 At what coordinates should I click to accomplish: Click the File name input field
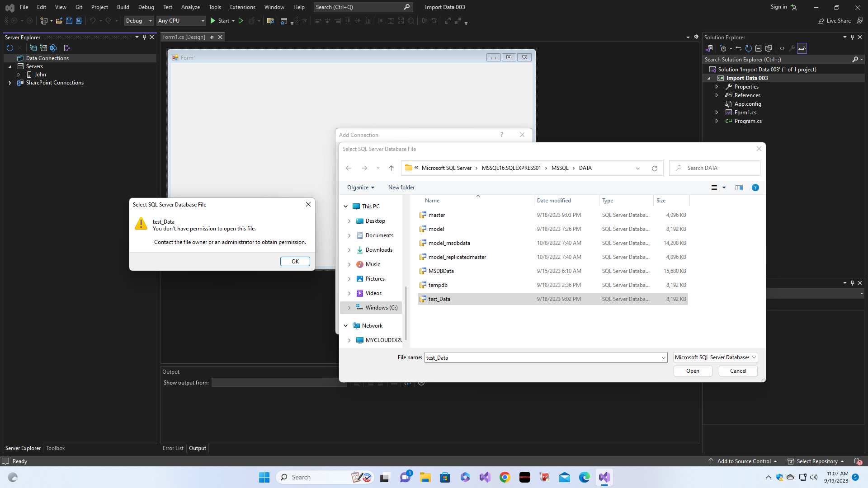tap(542, 358)
